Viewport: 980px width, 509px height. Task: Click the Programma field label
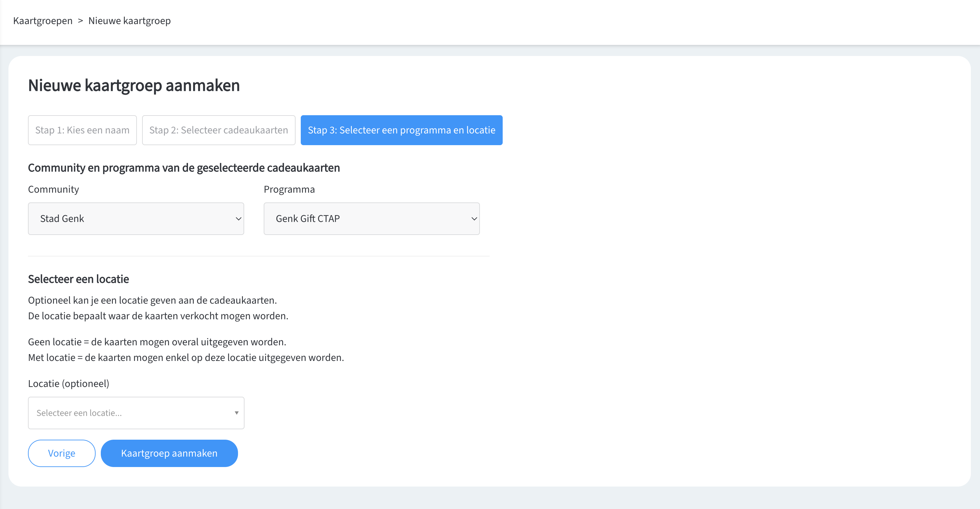coord(289,189)
